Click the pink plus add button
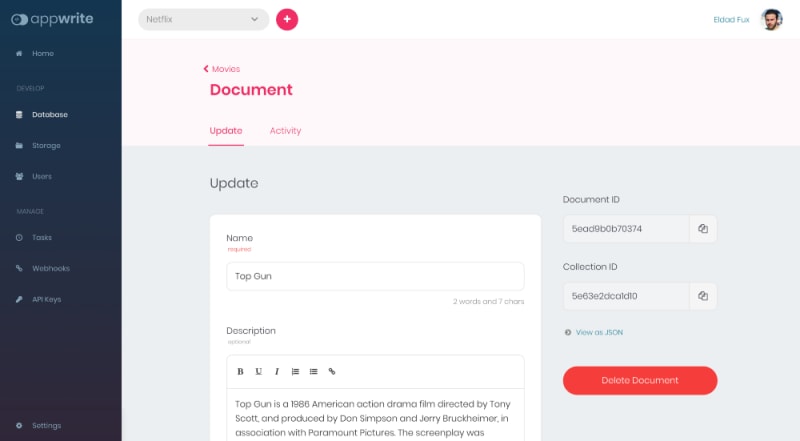Viewport: 800px width, 441px height. (287, 19)
